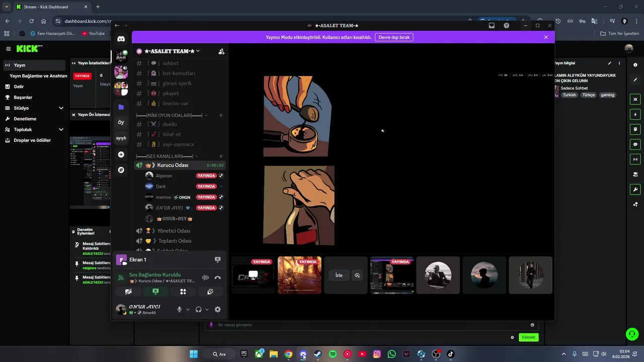Open Discord user settings gear
Image resolution: width=644 pixels, height=362 pixels.
(x=217, y=310)
